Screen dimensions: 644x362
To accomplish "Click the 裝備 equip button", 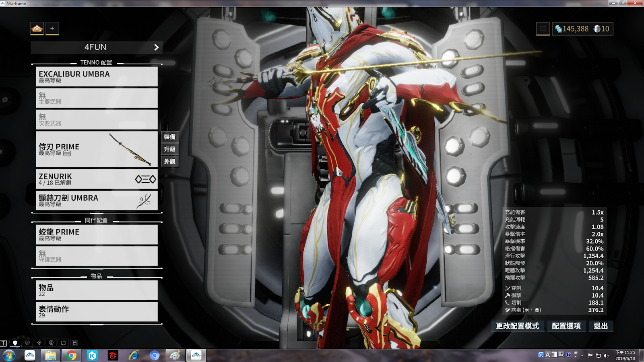I will pos(170,137).
